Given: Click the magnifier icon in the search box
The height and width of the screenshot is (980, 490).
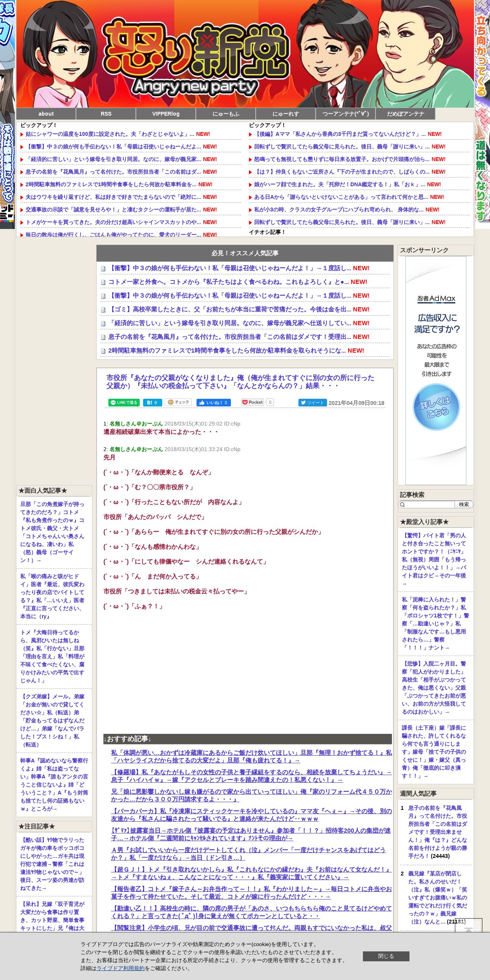Looking at the screenshot, I should [x=402, y=505].
